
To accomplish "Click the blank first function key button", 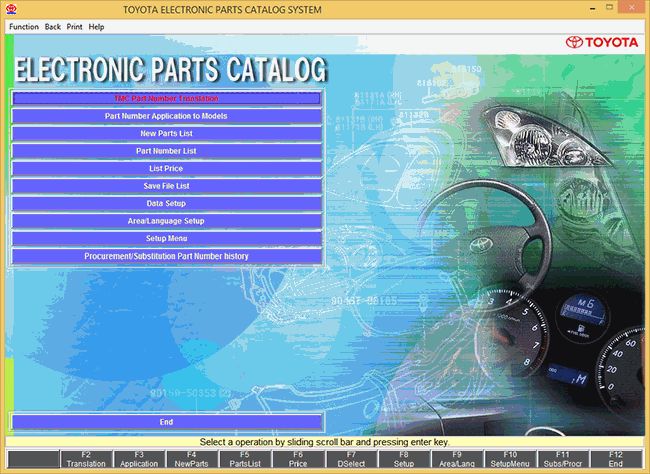I will 33,459.
